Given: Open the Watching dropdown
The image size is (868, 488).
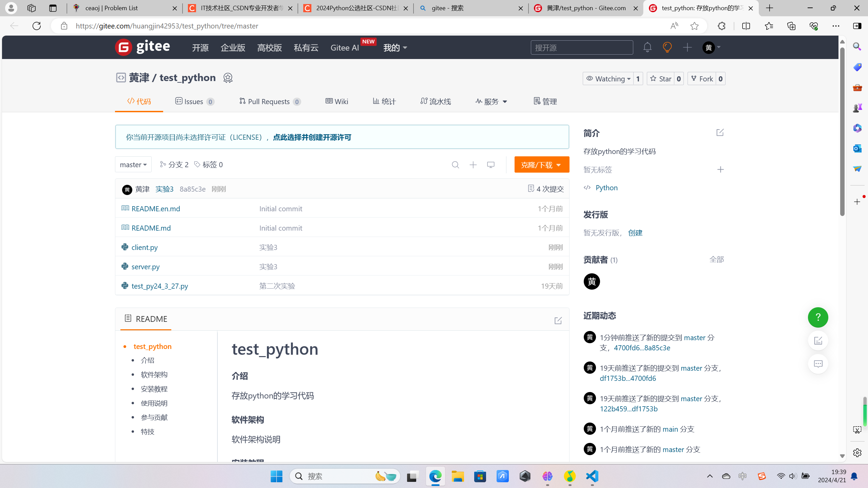Looking at the screenshot, I should click(x=608, y=79).
